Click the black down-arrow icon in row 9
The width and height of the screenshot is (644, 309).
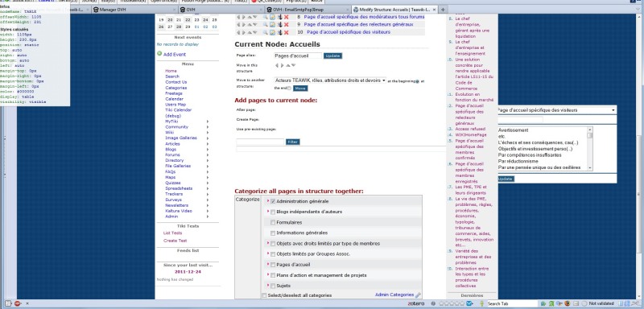pyautogui.click(x=279, y=24)
